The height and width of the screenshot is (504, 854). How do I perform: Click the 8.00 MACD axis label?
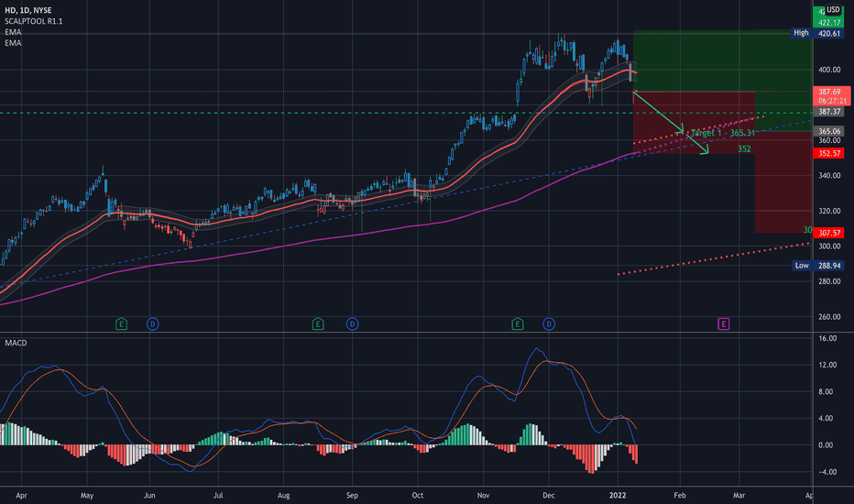(827, 392)
